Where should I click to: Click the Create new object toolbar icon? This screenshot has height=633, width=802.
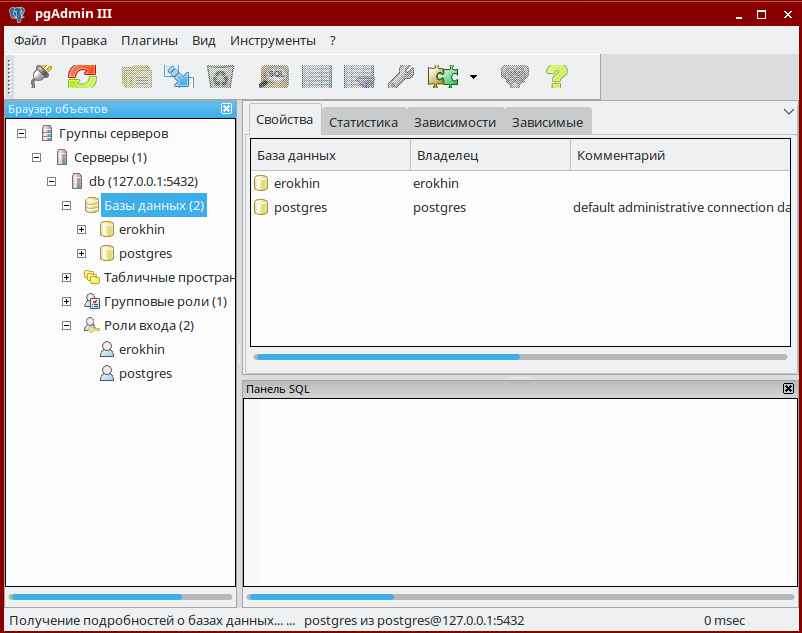179,77
